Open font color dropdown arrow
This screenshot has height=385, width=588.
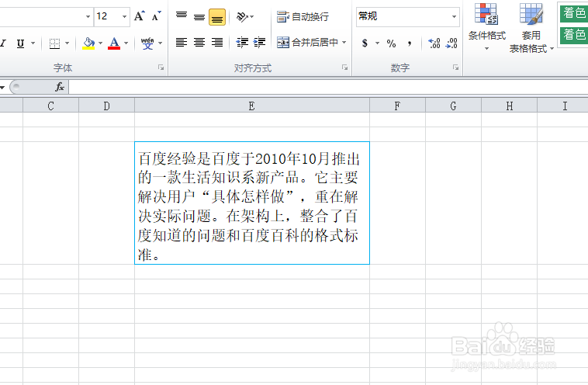coord(126,43)
